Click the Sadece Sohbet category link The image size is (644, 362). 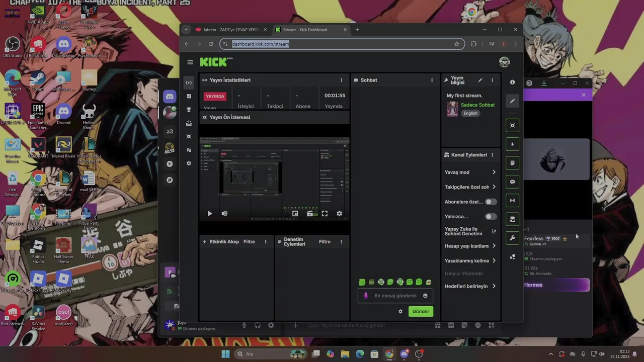coord(477,105)
